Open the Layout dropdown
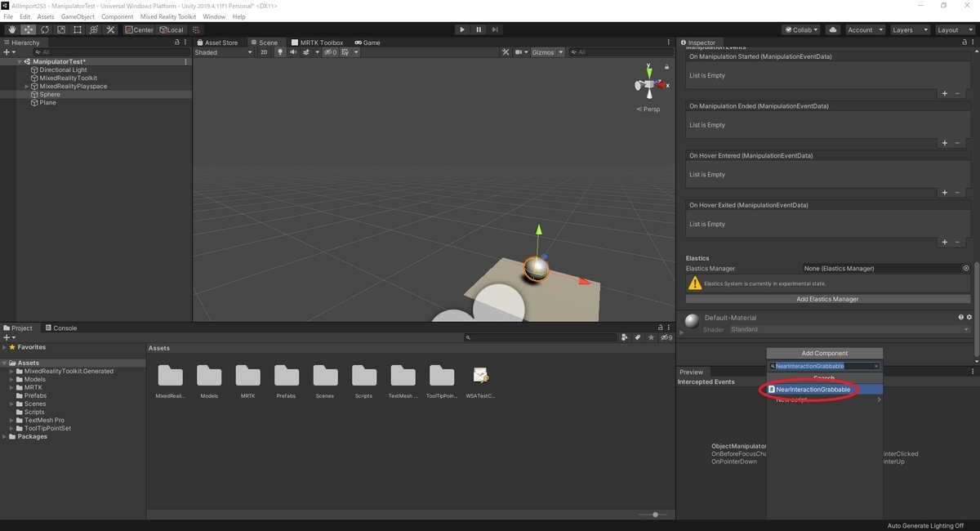Viewport: 980px width, 531px height. (955, 29)
